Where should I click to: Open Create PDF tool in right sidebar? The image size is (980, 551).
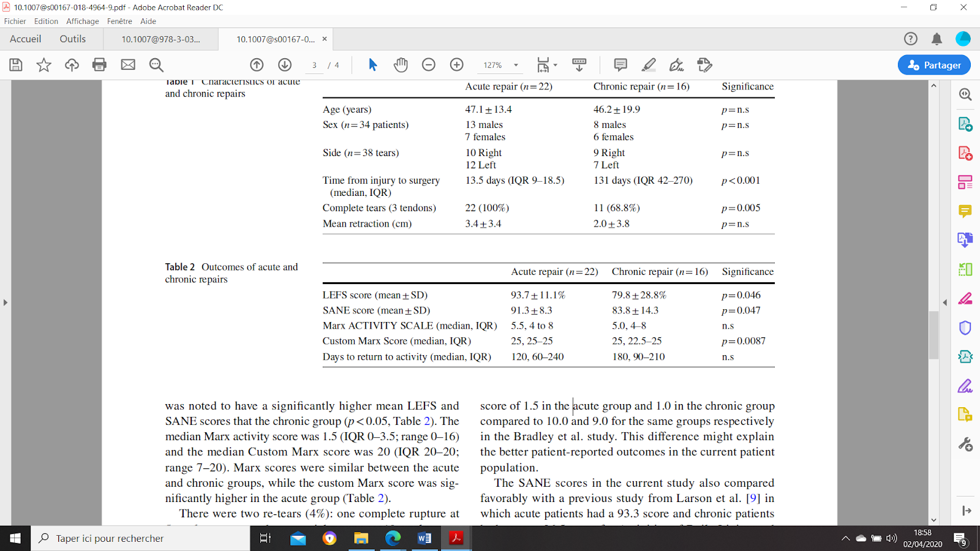pos(965,152)
